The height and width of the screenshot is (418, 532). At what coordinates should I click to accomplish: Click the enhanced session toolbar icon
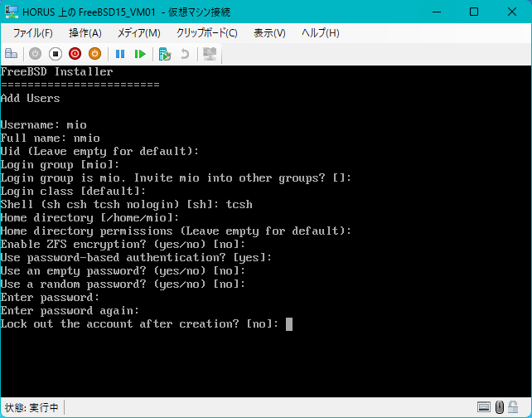[x=210, y=54]
